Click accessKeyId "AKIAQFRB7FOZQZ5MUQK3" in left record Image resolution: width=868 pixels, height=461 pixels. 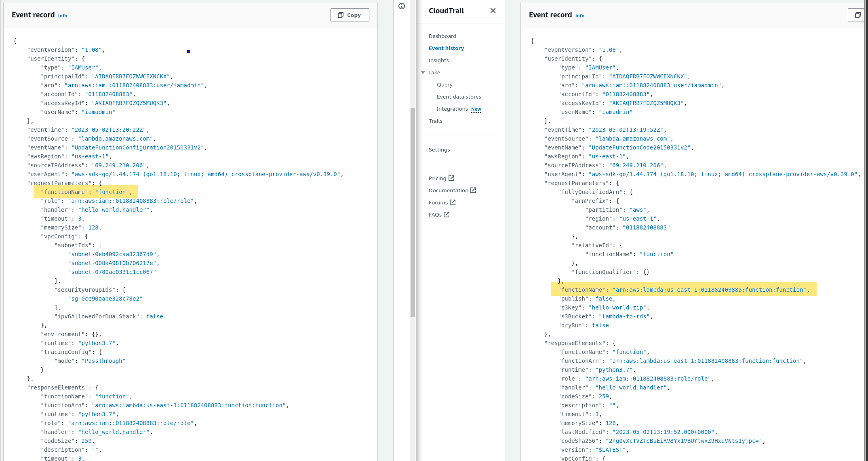[x=129, y=103]
